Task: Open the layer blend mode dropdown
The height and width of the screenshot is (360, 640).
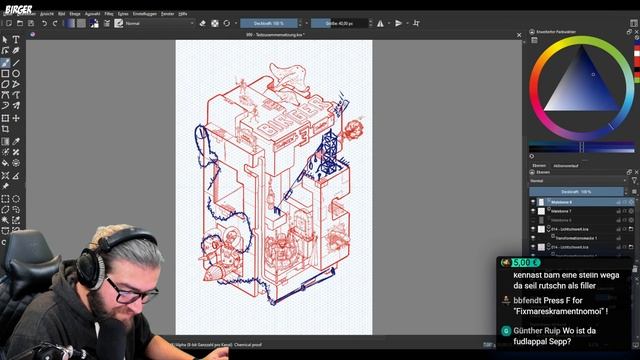Action: 578,181
